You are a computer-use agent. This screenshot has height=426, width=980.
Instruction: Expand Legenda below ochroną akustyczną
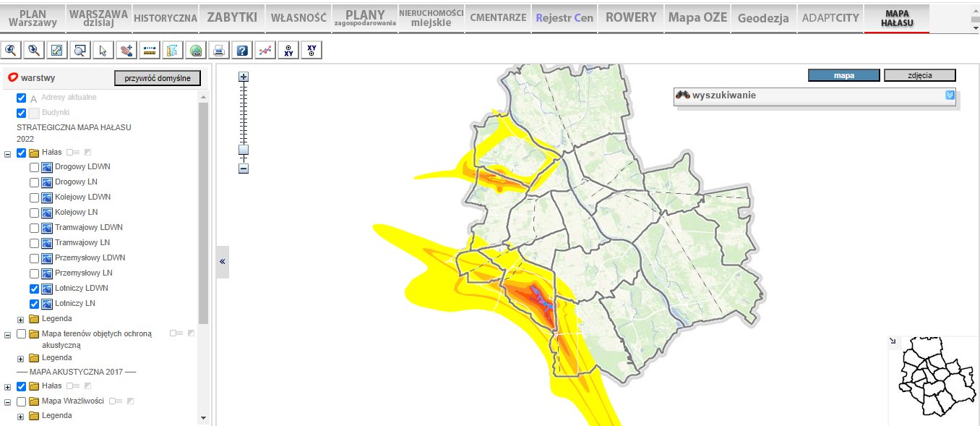[20, 359]
